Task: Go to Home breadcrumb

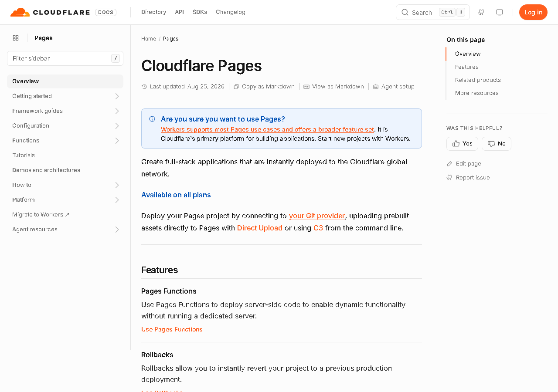Action: tap(149, 39)
